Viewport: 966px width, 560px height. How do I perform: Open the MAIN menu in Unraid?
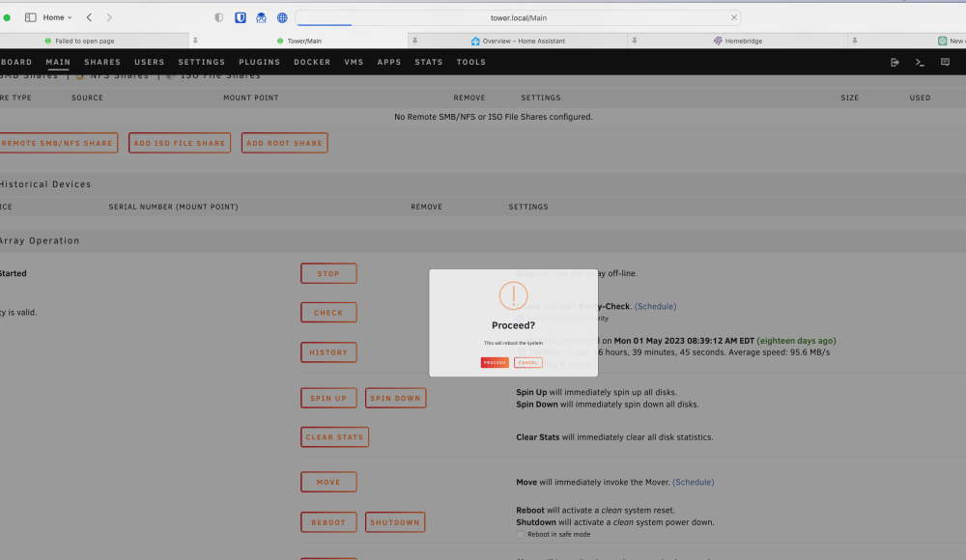coord(58,62)
